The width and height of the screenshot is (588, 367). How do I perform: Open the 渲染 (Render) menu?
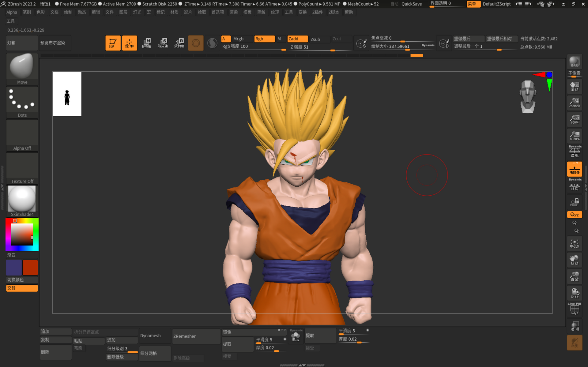tap(234, 12)
